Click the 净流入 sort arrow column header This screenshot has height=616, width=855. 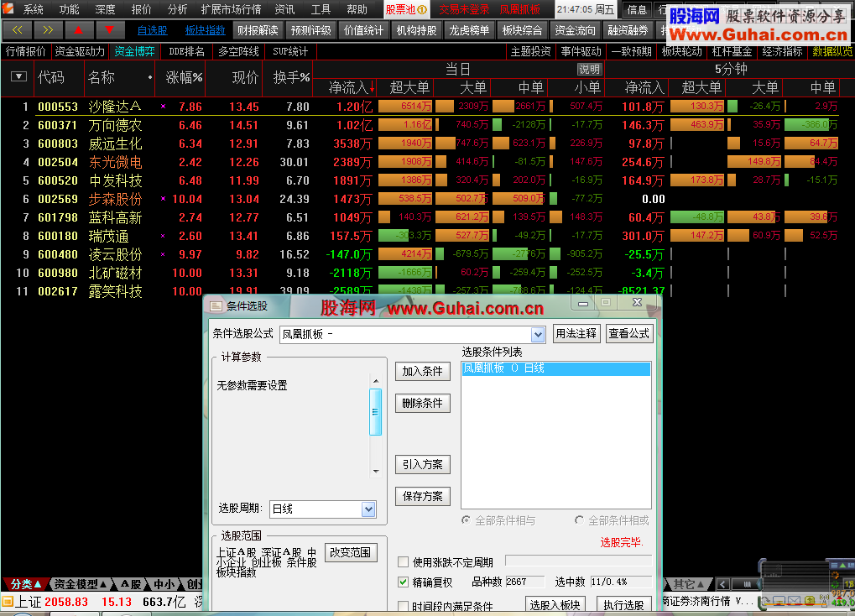[x=352, y=87]
